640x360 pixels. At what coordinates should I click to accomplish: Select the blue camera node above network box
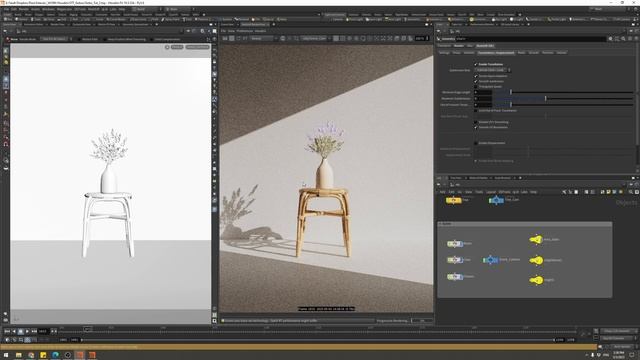(x=496, y=200)
